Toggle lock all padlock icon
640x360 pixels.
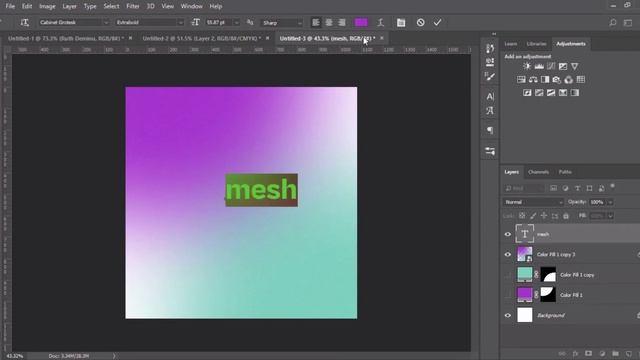(566, 216)
